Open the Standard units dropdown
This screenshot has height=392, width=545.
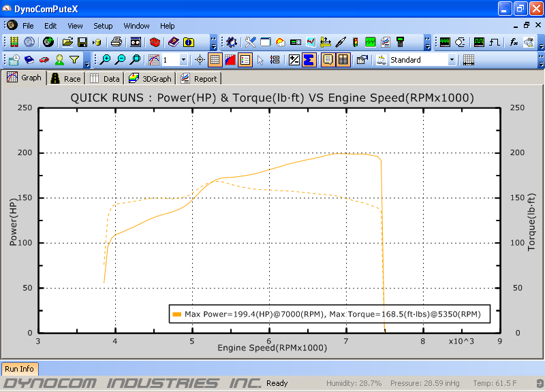pos(451,60)
